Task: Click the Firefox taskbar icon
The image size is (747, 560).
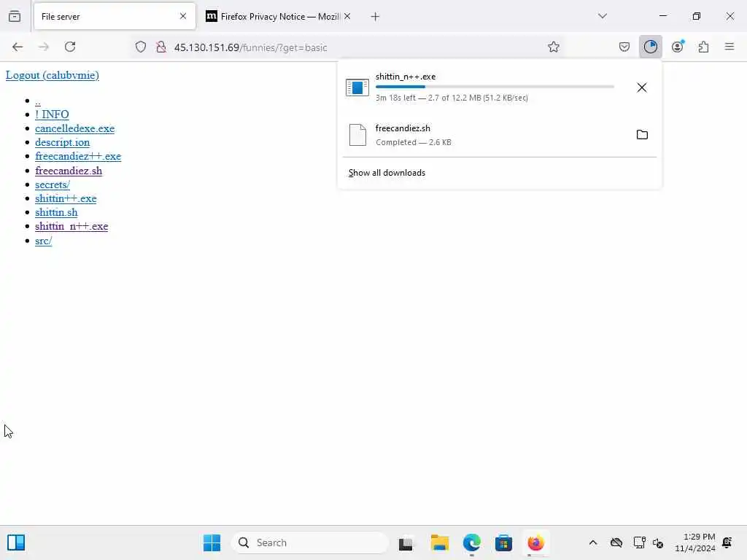Action: pyautogui.click(x=535, y=542)
